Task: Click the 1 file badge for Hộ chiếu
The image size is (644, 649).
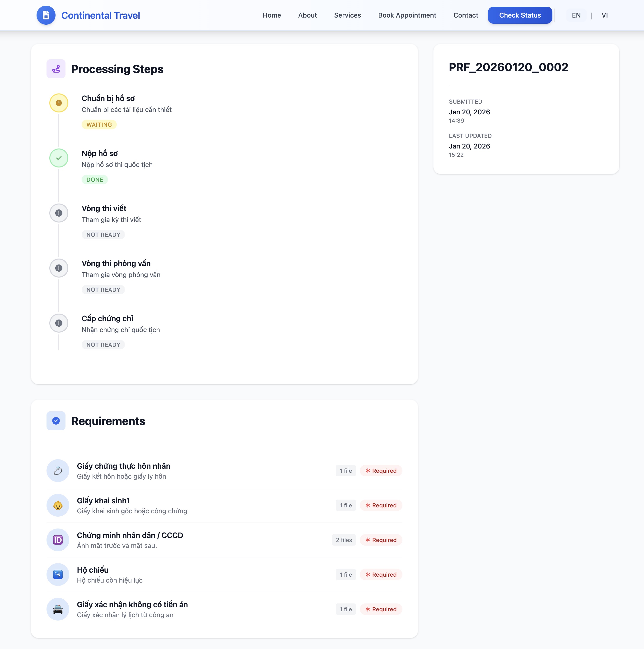Action: [x=345, y=575]
